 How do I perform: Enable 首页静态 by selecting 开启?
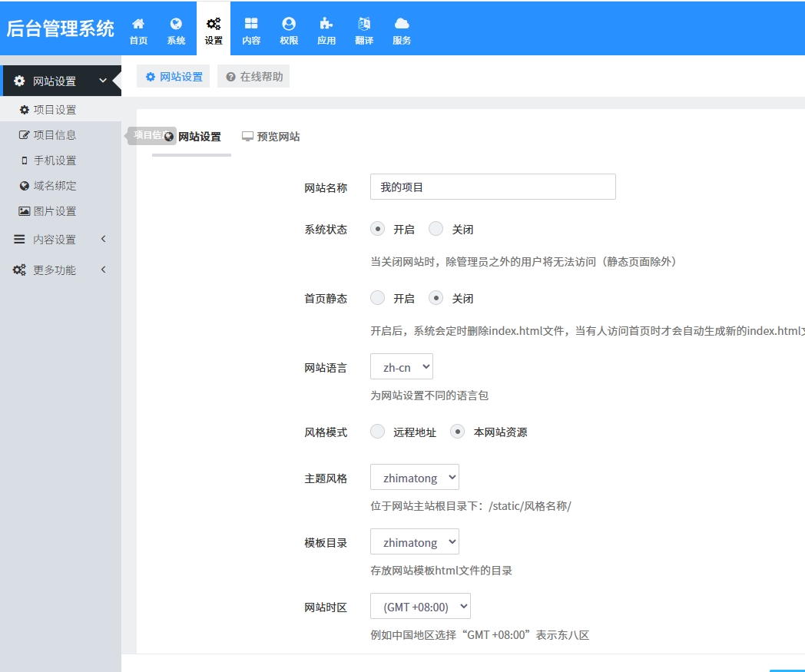tap(378, 298)
